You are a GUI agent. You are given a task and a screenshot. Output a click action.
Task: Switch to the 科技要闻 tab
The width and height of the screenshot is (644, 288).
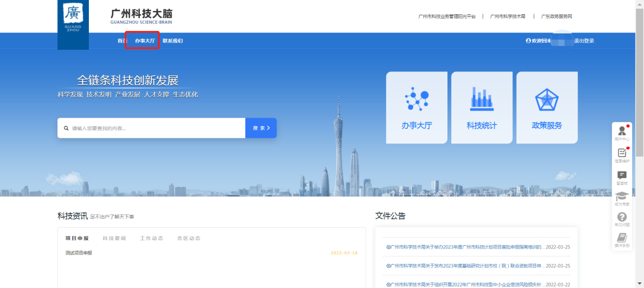[114, 238]
